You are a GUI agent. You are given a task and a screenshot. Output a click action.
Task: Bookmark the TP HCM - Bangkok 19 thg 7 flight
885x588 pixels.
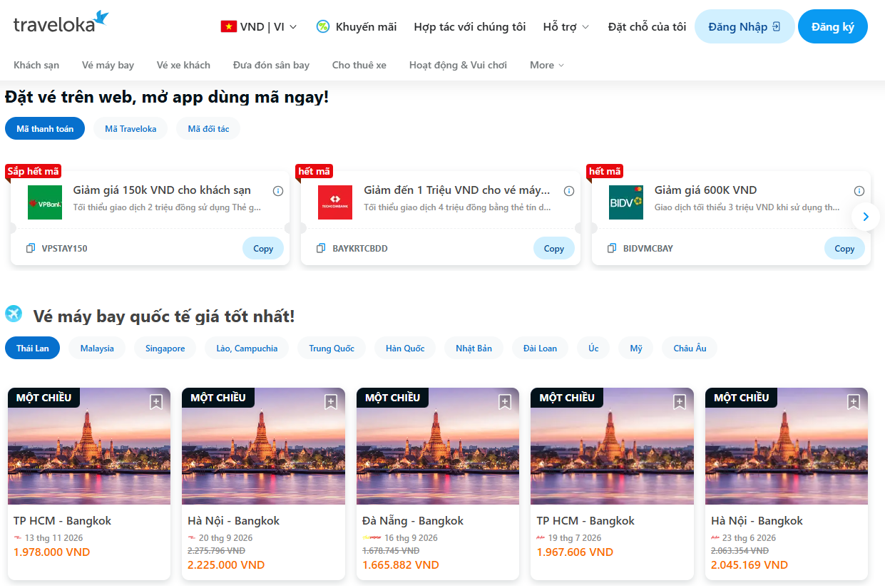click(x=680, y=402)
